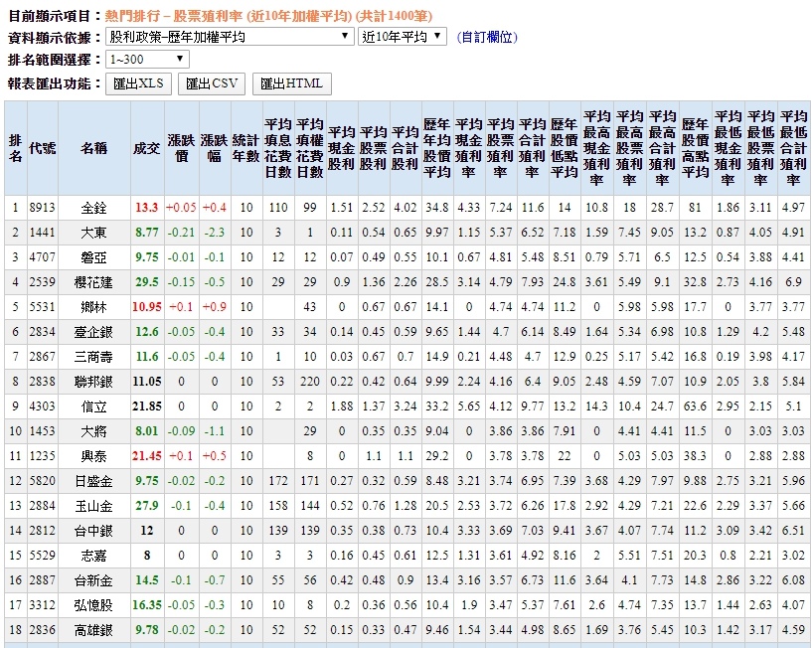The height and width of the screenshot is (648, 812).
Task: Sort by the 漲跌價 column header
Action: (181, 148)
